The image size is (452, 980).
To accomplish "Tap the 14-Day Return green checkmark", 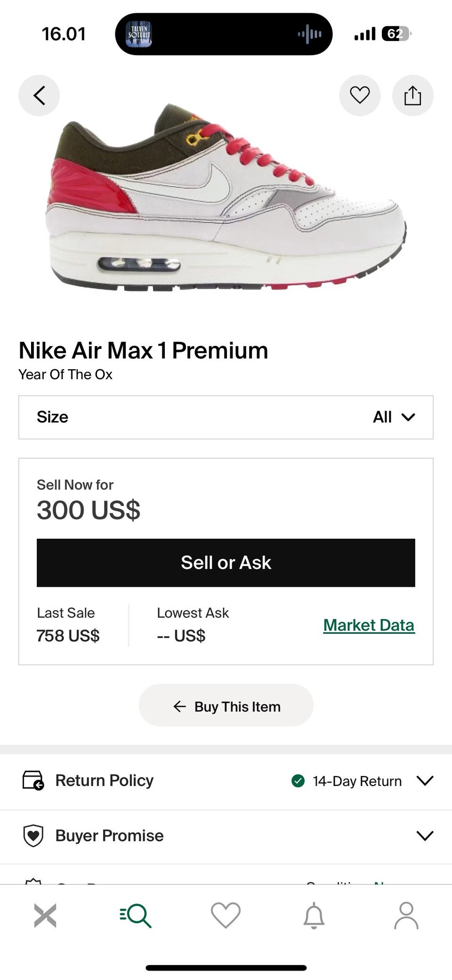I will [298, 781].
